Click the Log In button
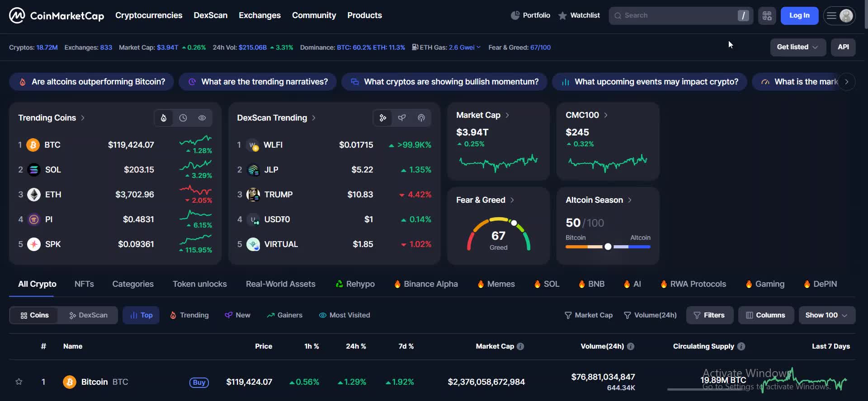Viewport: 868px width, 401px height. pyautogui.click(x=799, y=16)
